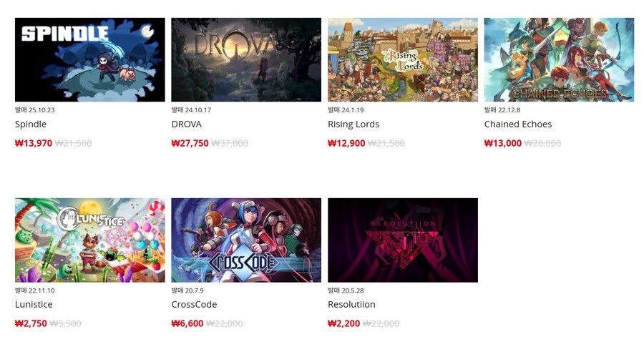Click the ₩12,900 Rising Lords price
Image resolution: width=644 pixels, height=357 pixels.
click(x=346, y=143)
